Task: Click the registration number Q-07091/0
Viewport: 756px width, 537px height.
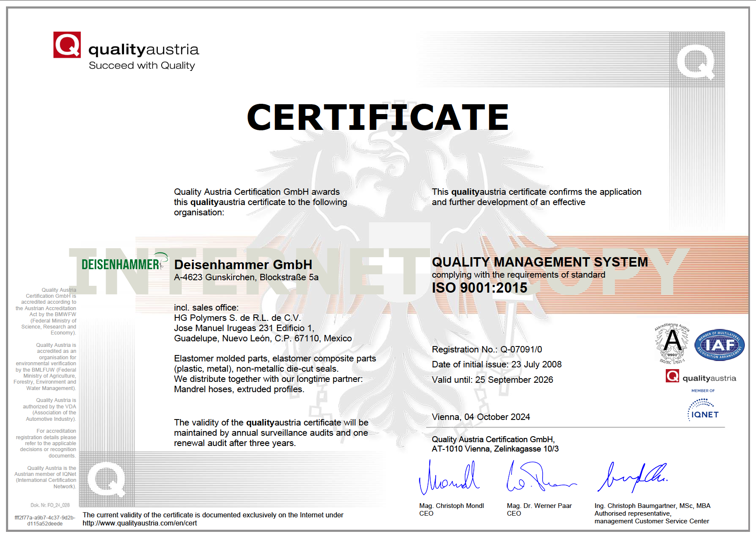Action: [x=522, y=349]
